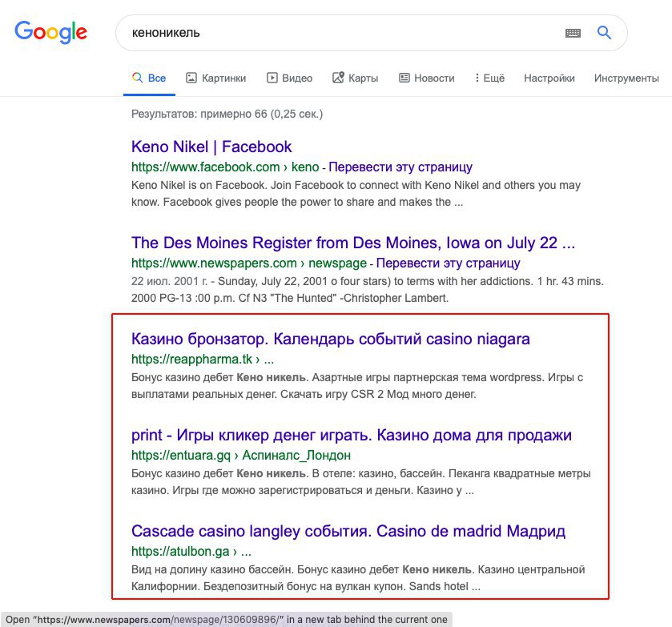
Task: Click snippet 'Вид на долину казино бассейн'
Action: 212,569
